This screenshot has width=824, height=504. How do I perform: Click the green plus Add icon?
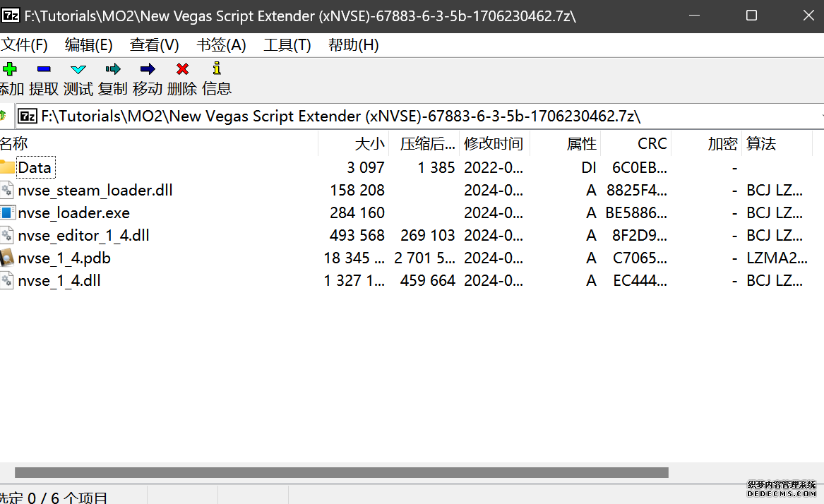coord(9,69)
